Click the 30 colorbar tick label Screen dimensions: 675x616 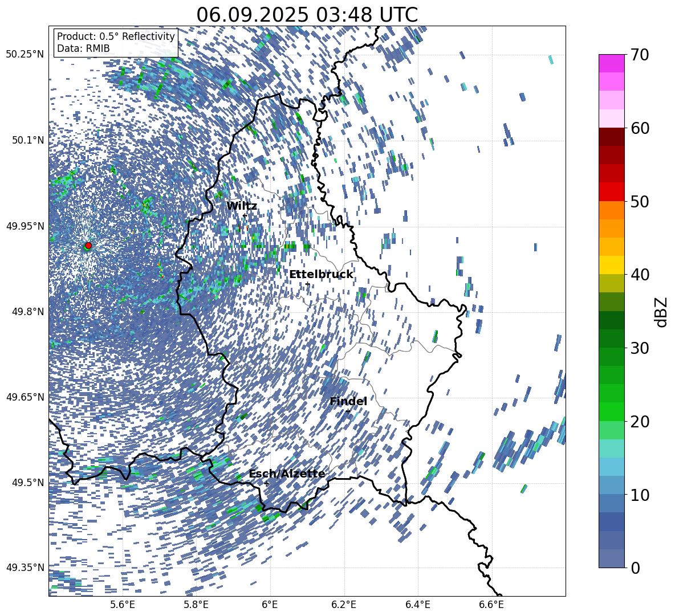640,348
